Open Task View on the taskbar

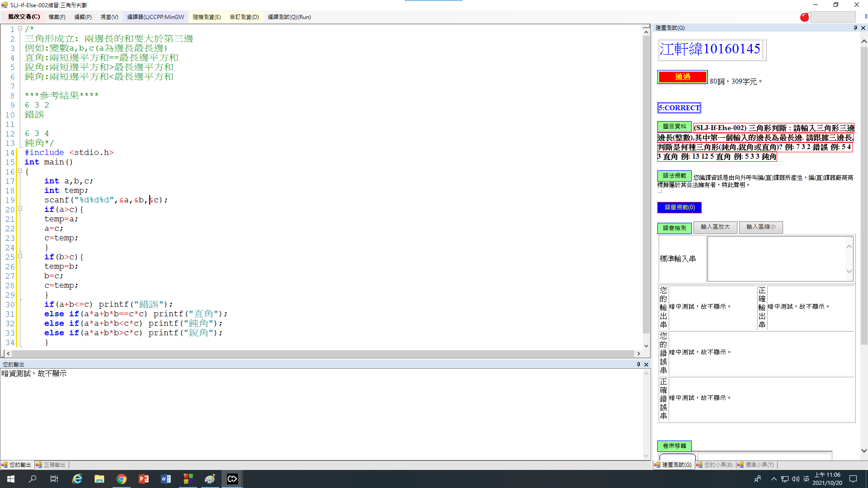[x=54, y=479]
